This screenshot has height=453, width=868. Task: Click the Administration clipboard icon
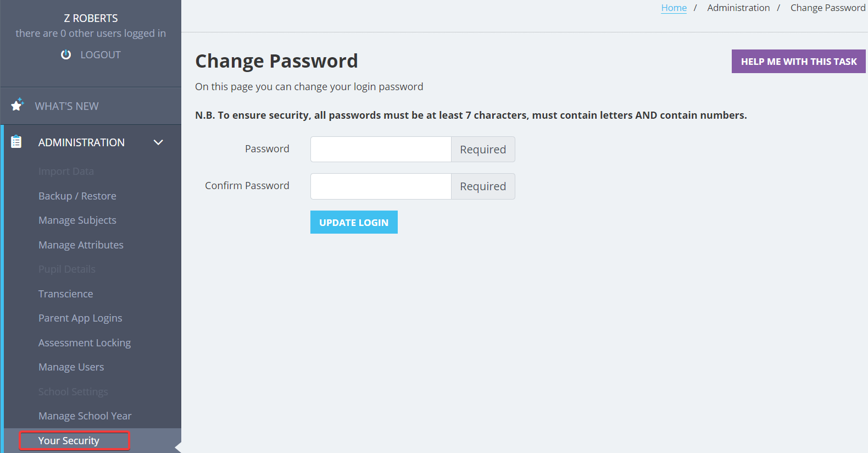point(16,142)
